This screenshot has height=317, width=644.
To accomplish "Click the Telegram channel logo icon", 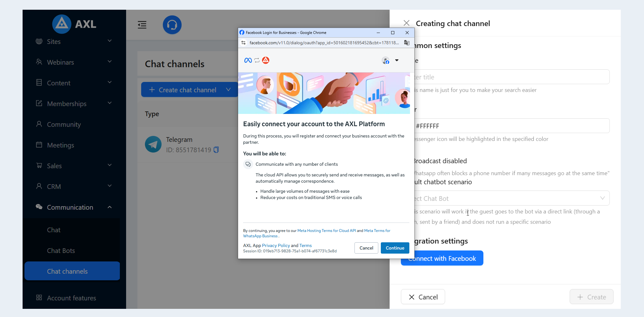I will click(x=153, y=144).
